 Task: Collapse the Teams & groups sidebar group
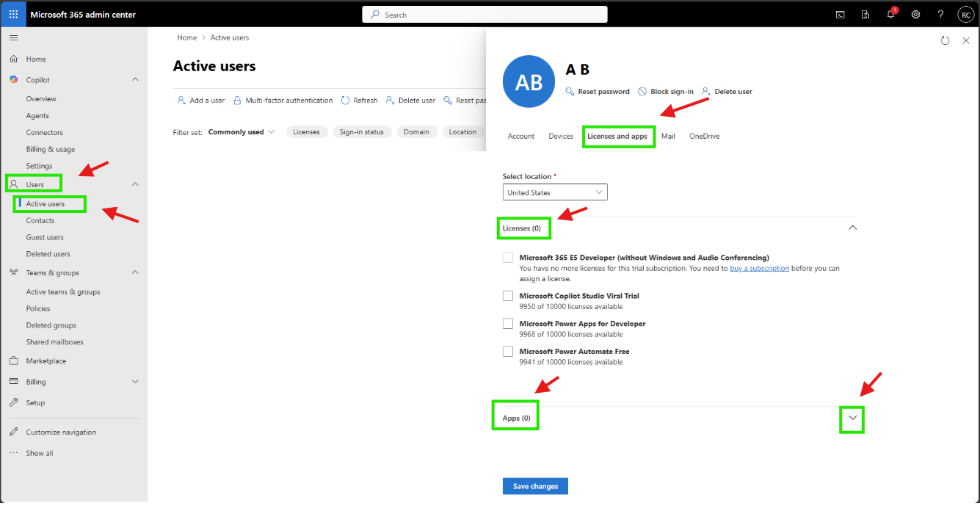[135, 272]
